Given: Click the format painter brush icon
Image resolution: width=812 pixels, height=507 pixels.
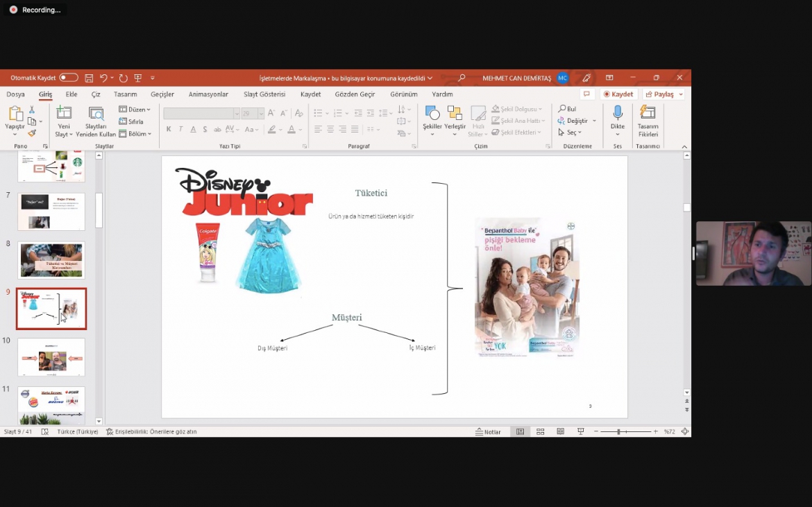Looking at the screenshot, I should [32, 133].
